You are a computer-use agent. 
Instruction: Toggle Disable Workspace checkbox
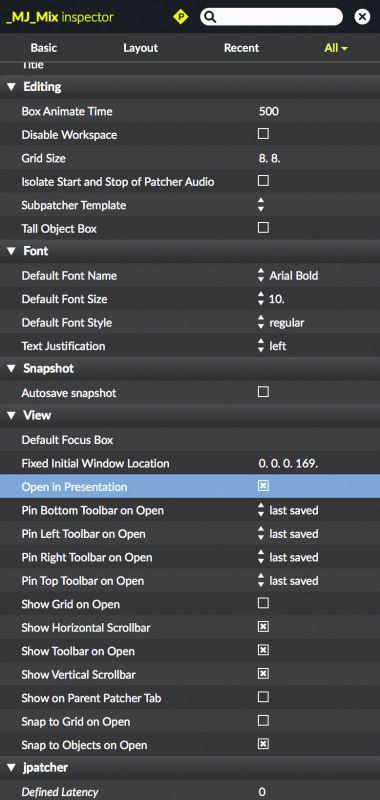pos(263,134)
